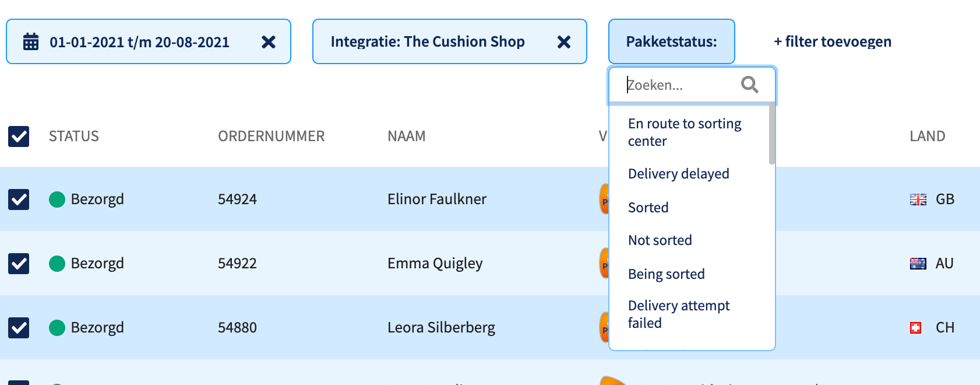Click the calendar icon in date filter
This screenshot has height=385, width=980.
coord(31,41)
